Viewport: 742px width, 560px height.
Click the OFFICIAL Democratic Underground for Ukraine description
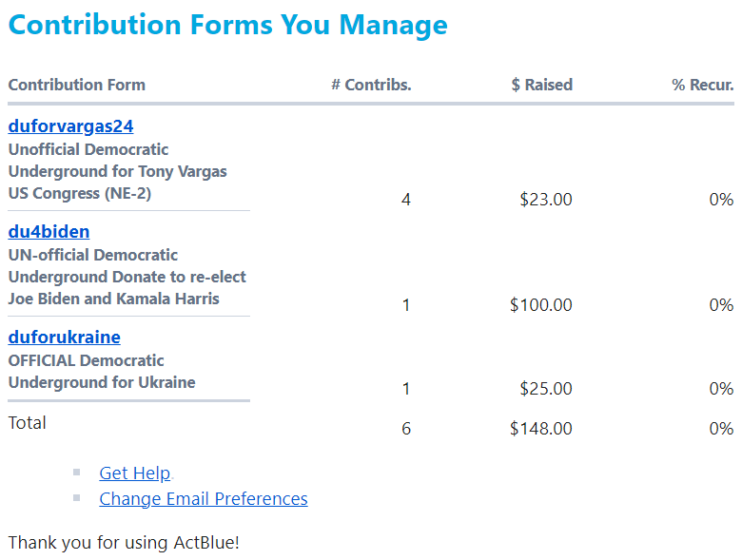tap(102, 371)
